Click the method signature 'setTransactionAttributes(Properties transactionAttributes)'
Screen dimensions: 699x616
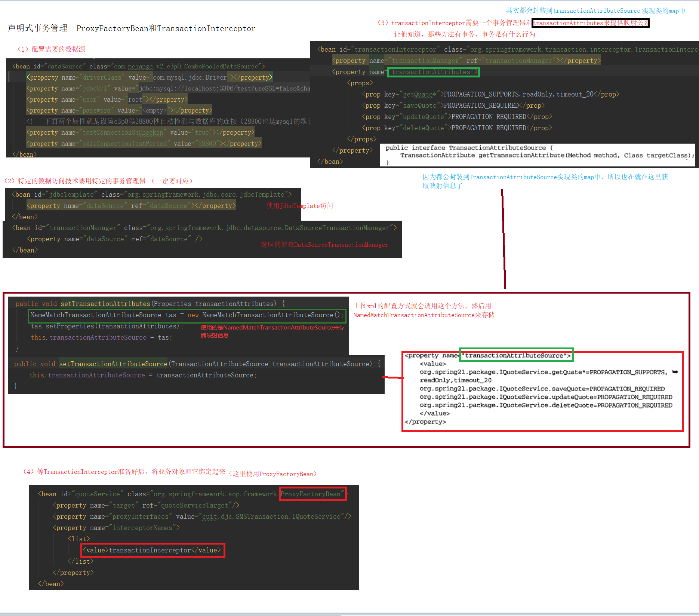(169, 304)
